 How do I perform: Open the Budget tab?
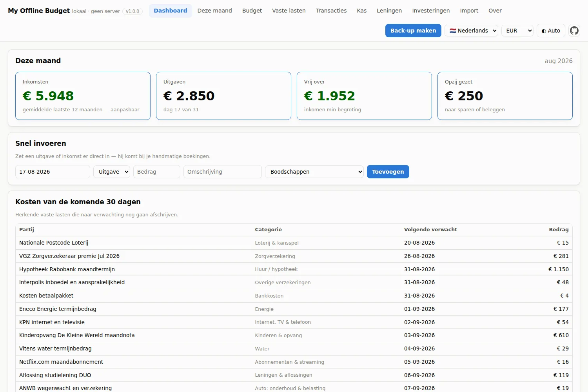pyautogui.click(x=252, y=11)
